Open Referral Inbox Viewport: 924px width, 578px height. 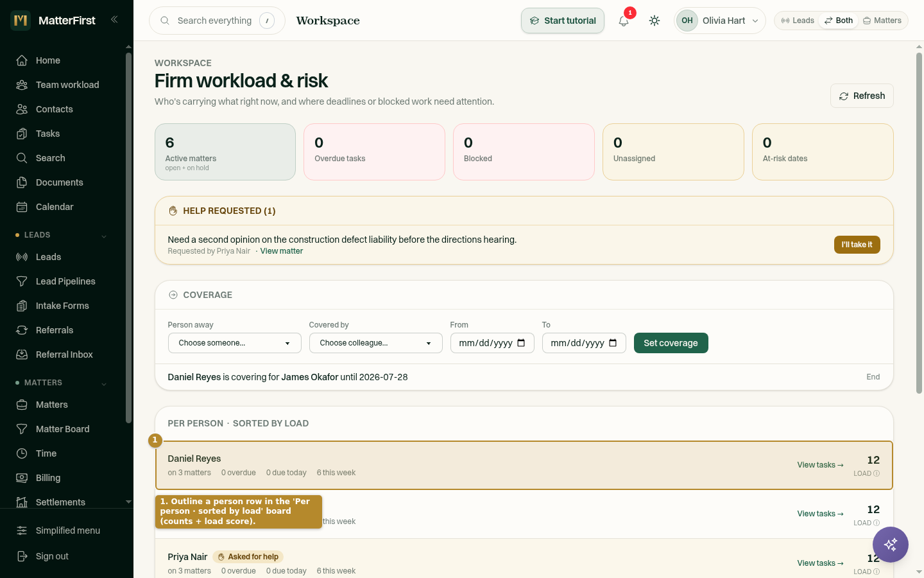click(x=63, y=355)
